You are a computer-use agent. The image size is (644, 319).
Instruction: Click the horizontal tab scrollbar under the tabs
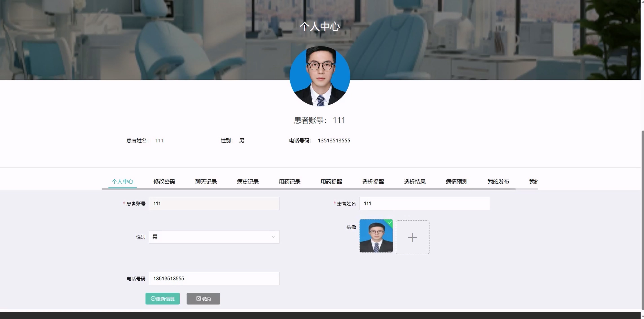[x=308, y=189]
